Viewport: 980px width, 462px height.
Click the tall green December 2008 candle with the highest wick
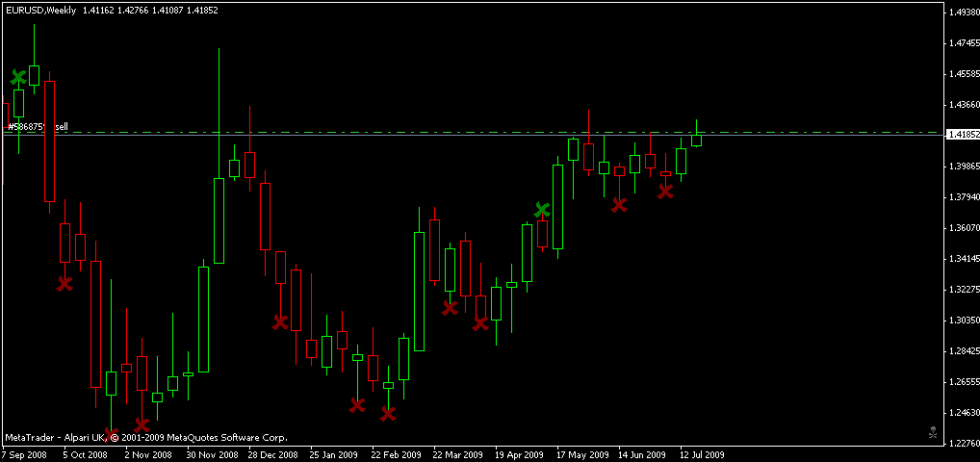pos(219,220)
